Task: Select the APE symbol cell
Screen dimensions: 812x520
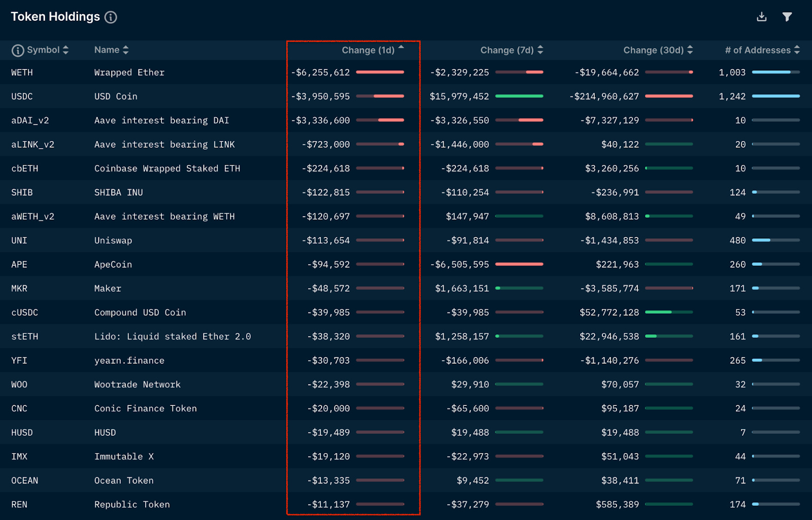Action: coord(19,264)
